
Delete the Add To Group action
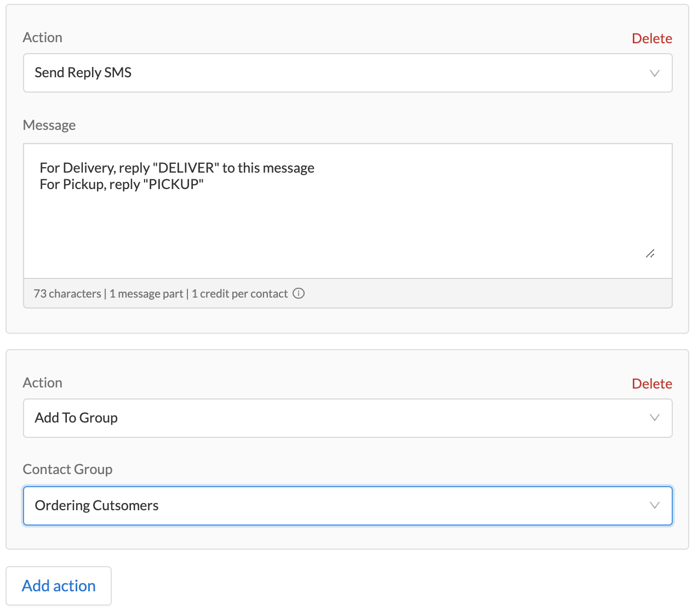click(652, 383)
